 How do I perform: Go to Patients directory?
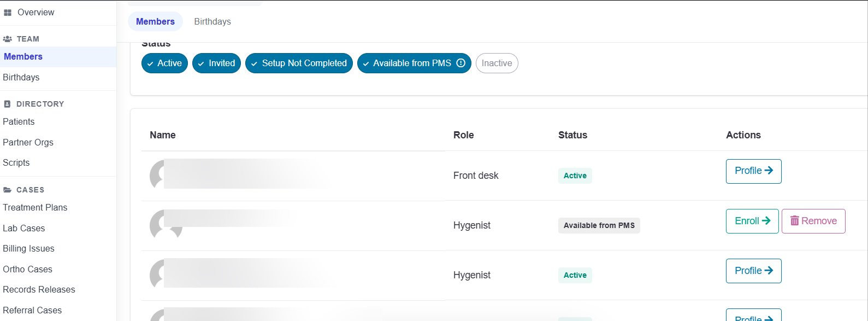tap(19, 121)
